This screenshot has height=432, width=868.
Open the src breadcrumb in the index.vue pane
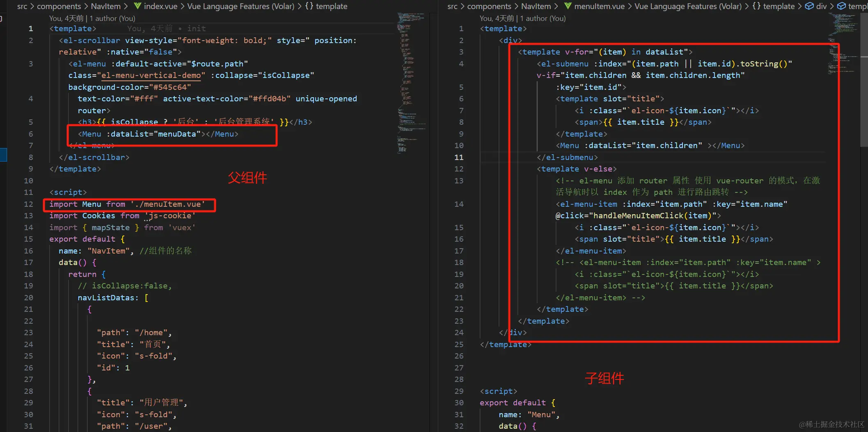(22, 6)
